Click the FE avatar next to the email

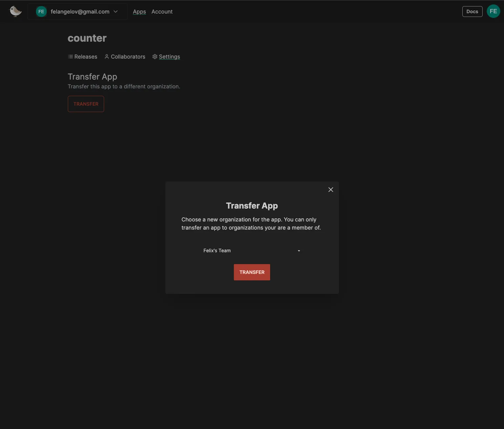[x=41, y=12]
